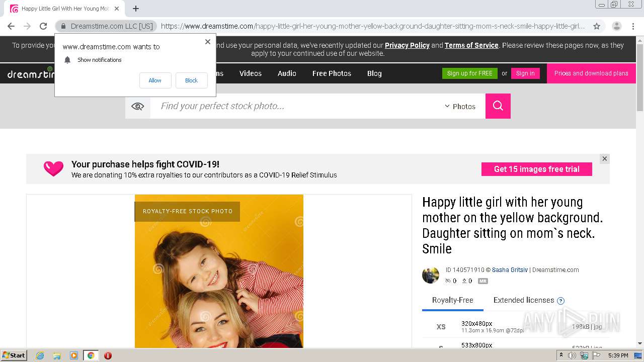Click the views count icon
The image size is (644, 362).
point(448,281)
